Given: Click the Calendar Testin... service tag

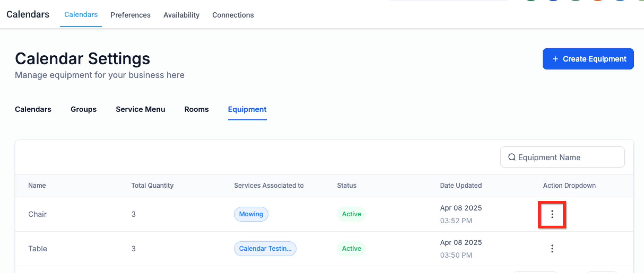Looking at the screenshot, I should click(x=265, y=249).
